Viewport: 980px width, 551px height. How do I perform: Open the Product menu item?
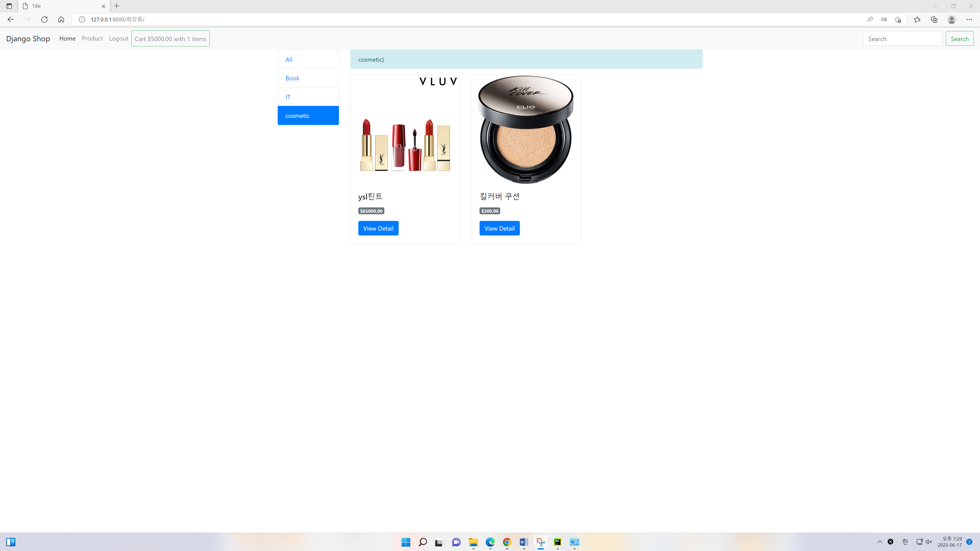(92, 38)
